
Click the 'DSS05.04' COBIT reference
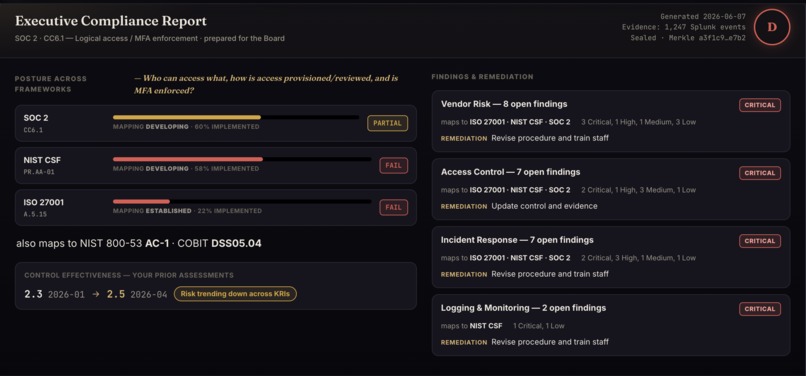tap(236, 243)
